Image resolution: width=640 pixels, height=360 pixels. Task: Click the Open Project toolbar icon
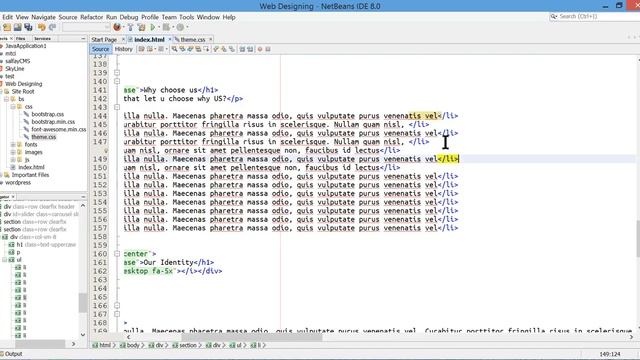(18, 27)
